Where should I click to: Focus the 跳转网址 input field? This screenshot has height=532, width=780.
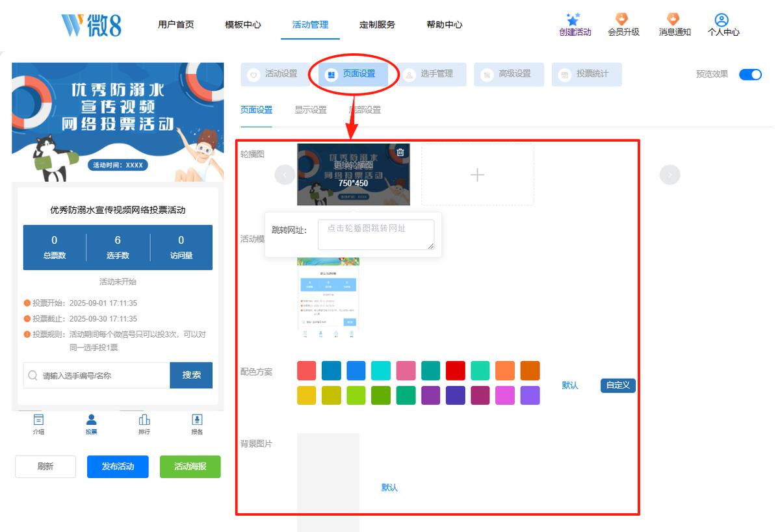376,234
